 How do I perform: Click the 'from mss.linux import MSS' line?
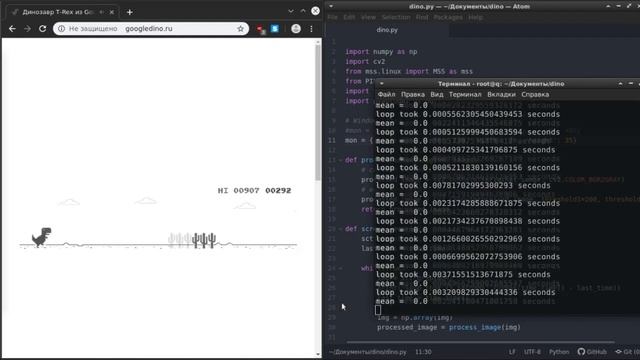(409, 71)
